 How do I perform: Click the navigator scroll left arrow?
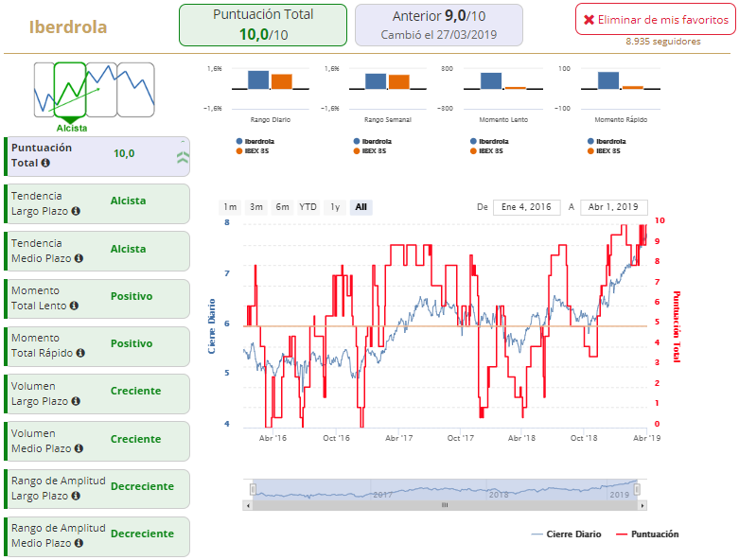tap(248, 505)
